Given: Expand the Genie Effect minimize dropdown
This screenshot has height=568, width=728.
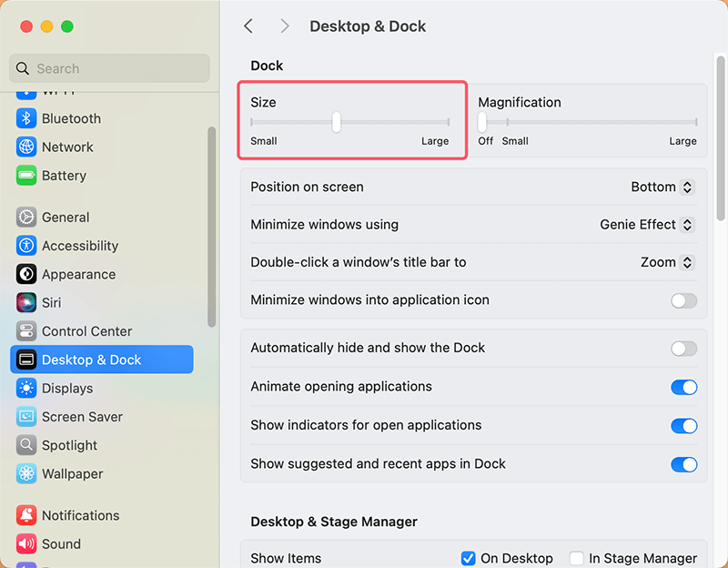Looking at the screenshot, I should tap(647, 225).
